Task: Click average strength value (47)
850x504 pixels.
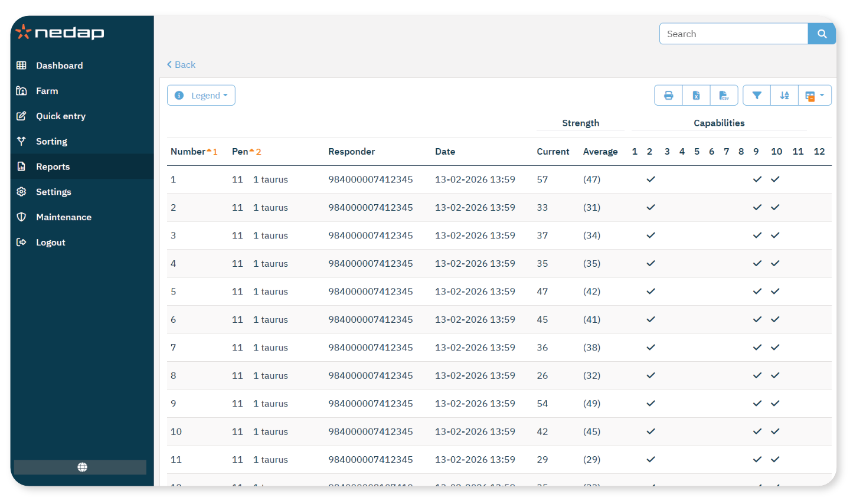Action: click(592, 179)
